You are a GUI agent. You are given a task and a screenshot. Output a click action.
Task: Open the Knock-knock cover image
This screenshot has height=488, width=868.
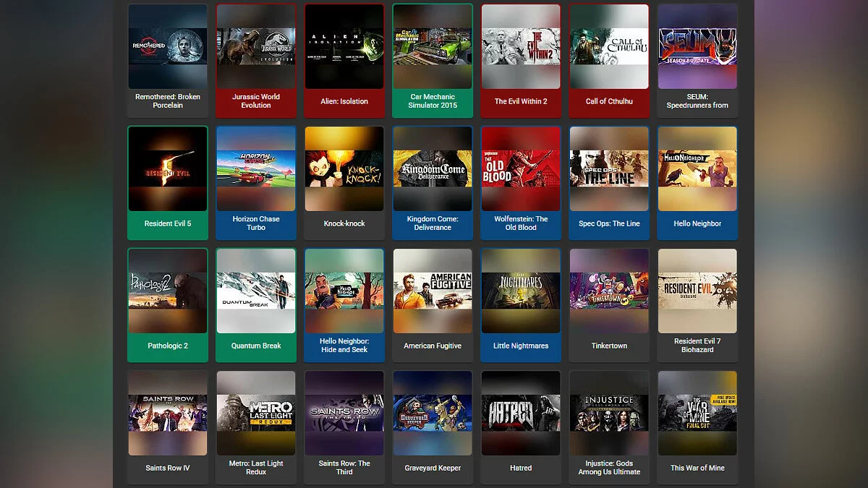pyautogui.click(x=344, y=168)
